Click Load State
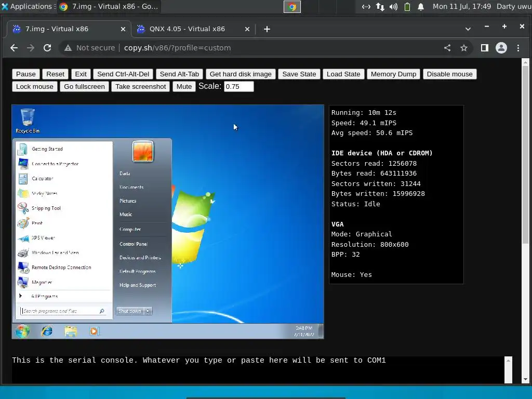The image size is (532, 399). [x=343, y=74]
